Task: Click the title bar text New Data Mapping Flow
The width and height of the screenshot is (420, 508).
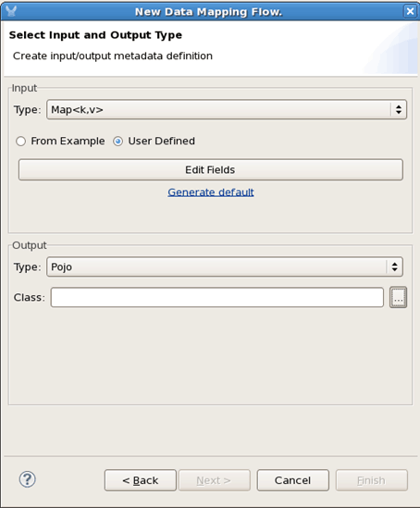Action: pyautogui.click(x=208, y=12)
